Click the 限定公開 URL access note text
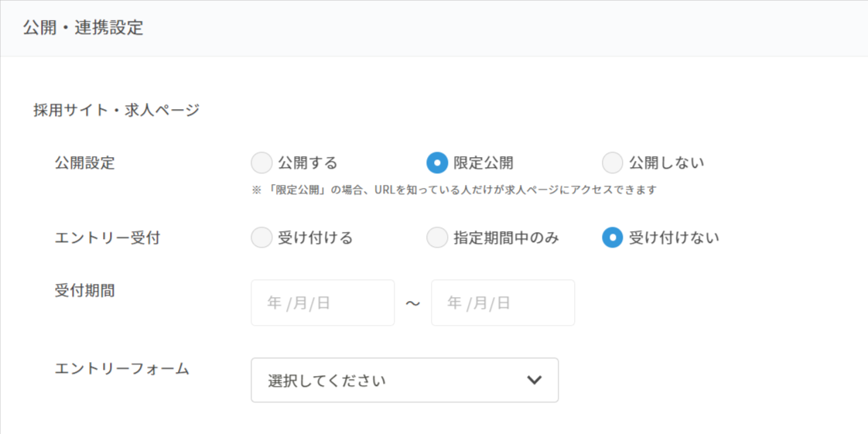This screenshot has width=868, height=434. pyautogui.click(x=453, y=190)
